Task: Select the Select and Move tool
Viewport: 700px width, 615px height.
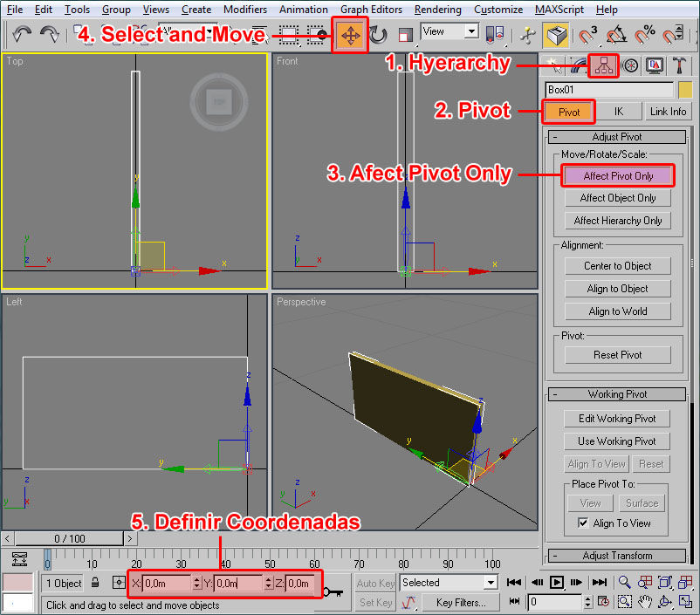Action: pyautogui.click(x=350, y=36)
